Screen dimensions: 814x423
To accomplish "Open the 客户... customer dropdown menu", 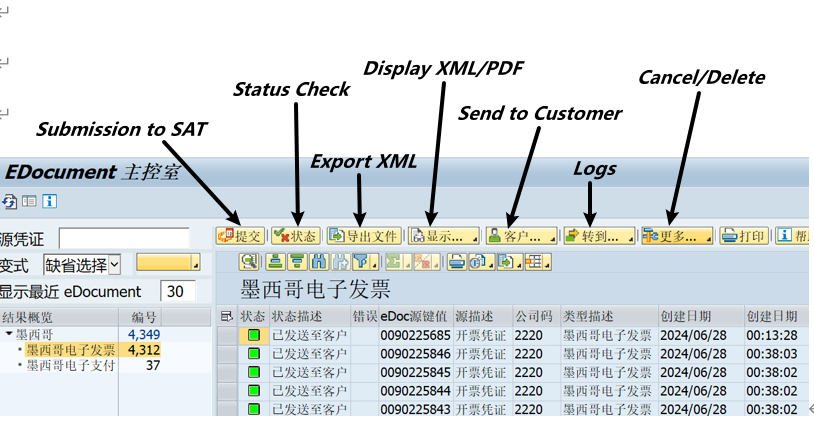I will point(521,236).
